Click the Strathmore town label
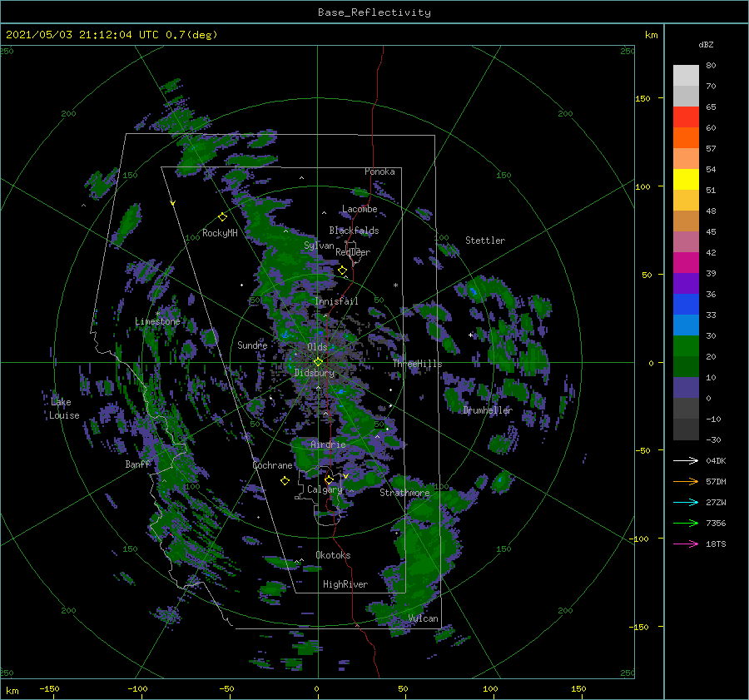 (x=404, y=493)
